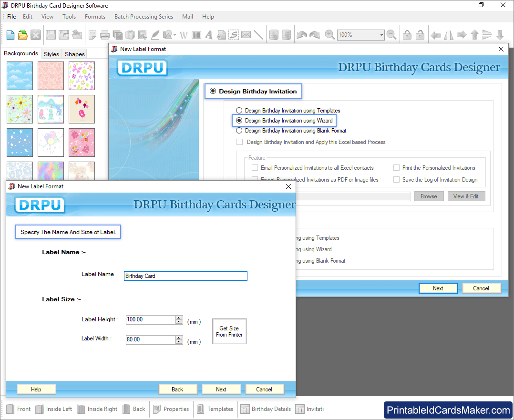Click the pen/feather drawing tool icon

click(x=155, y=35)
